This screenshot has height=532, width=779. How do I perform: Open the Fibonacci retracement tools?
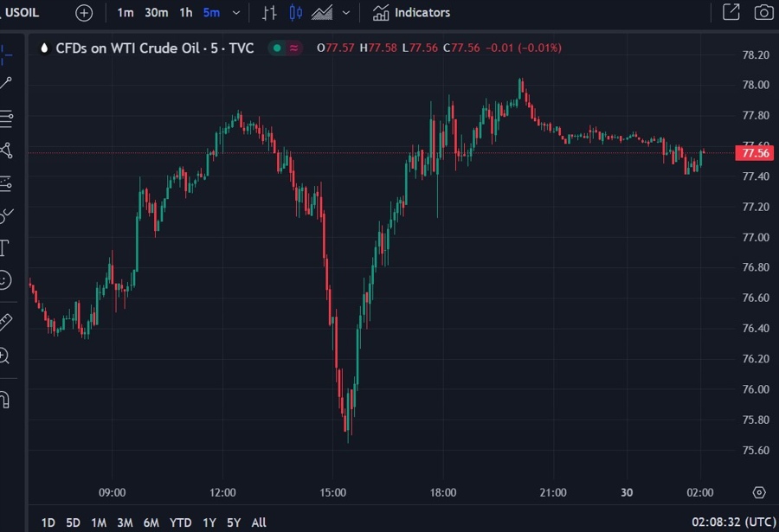click(x=6, y=119)
